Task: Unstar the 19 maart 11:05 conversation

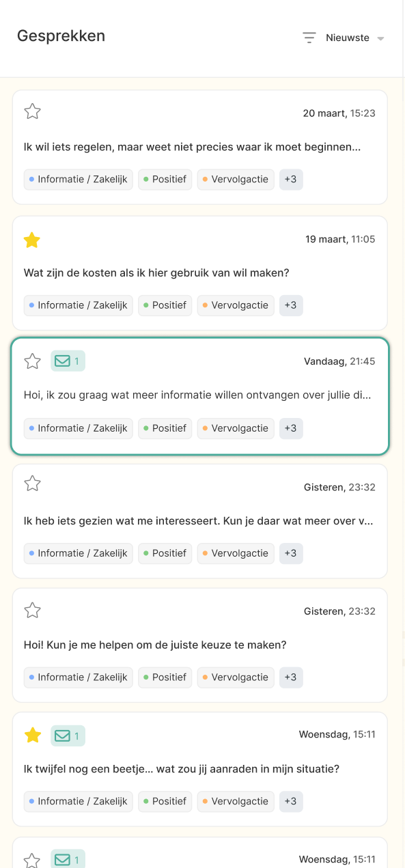Action: coord(32,240)
